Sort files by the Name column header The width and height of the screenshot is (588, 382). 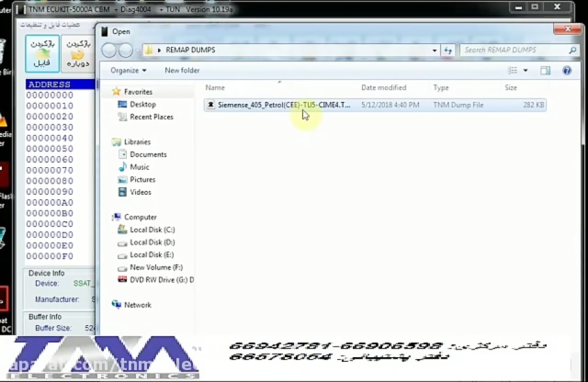point(215,88)
